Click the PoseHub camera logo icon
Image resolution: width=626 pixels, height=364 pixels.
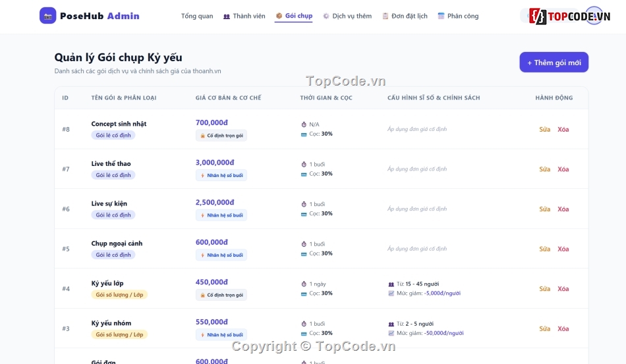(x=48, y=16)
